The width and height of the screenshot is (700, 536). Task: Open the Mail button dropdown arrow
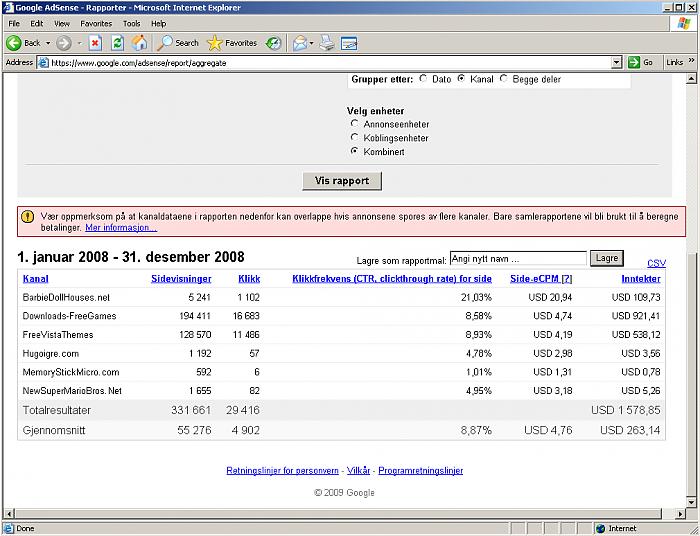[x=311, y=43]
